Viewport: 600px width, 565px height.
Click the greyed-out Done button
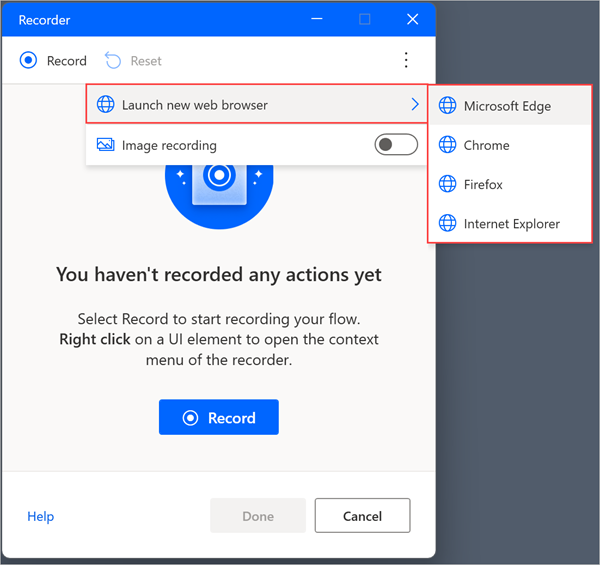(258, 516)
